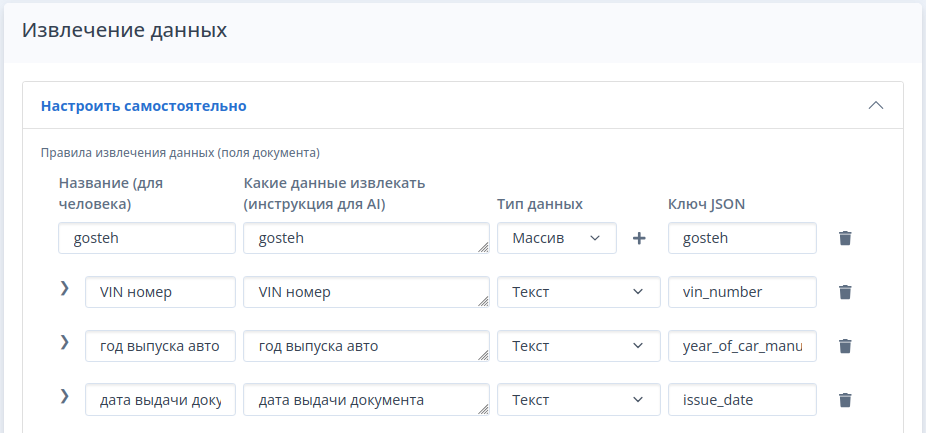Delete the год выпуска авто row
The image size is (926, 433).
845,346
